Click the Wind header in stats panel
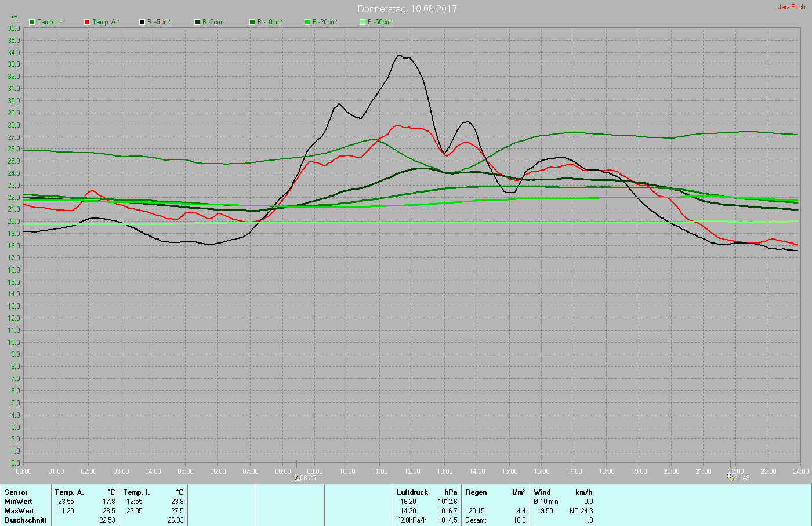Viewport: 812px width, 526px height. (542, 492)
